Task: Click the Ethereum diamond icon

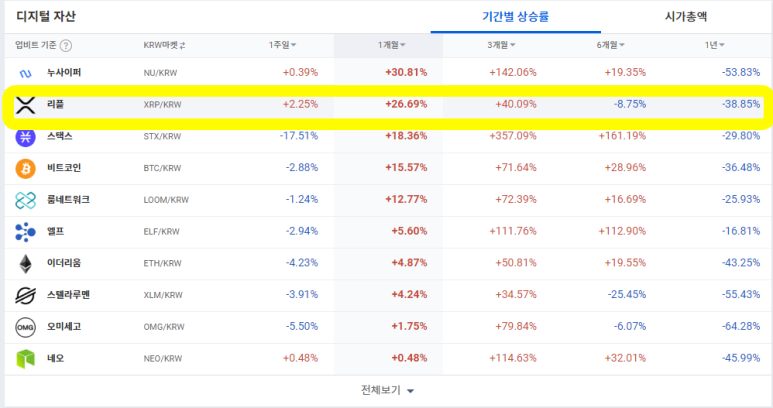Action: (25, 264)
